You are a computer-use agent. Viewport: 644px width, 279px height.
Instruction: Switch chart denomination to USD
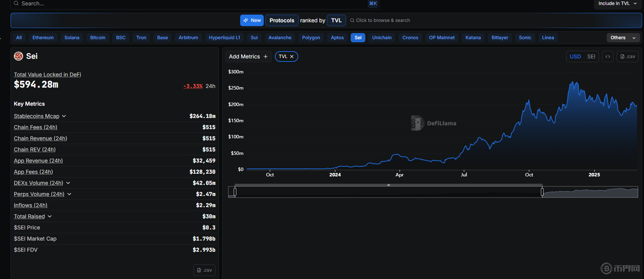point(575,56)
